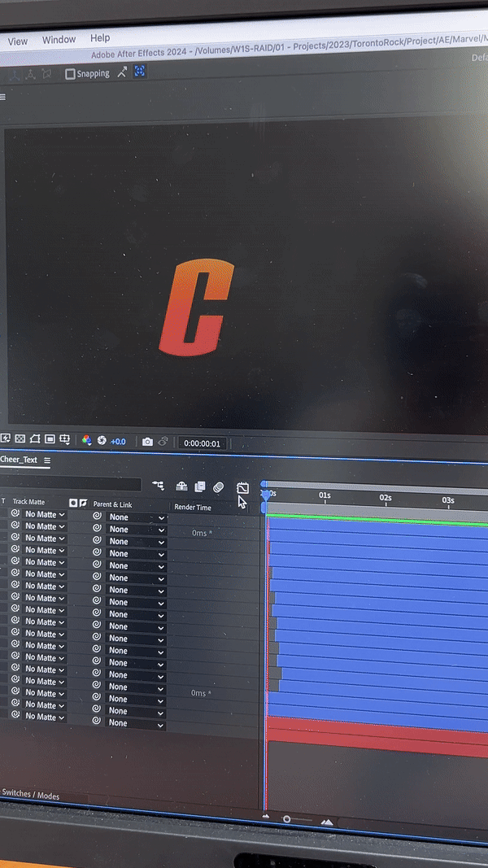Click the Render Time column header
The height and width of the screenshot is (868, 488).
click(193, 507)
